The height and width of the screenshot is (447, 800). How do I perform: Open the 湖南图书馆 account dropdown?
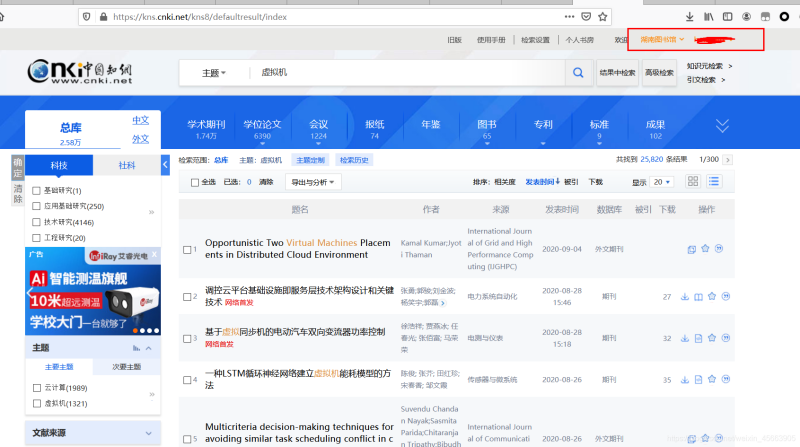pyautogui.click(x=662, y=39)
